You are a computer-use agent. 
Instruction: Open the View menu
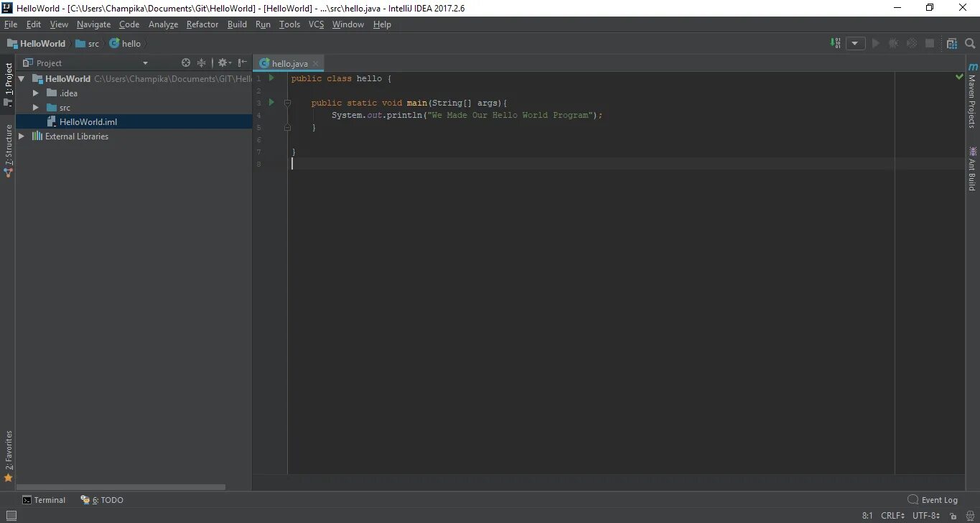(x=59, y=24)
